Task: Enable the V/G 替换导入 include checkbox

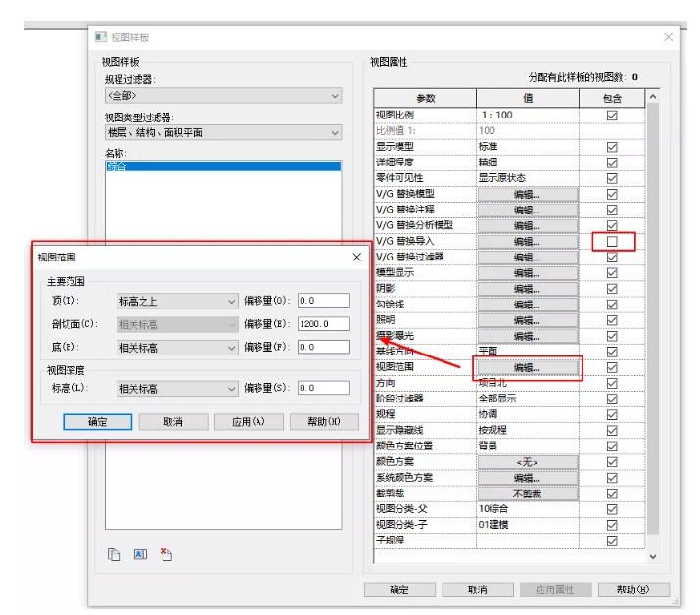Action: (x=612, y=241)
